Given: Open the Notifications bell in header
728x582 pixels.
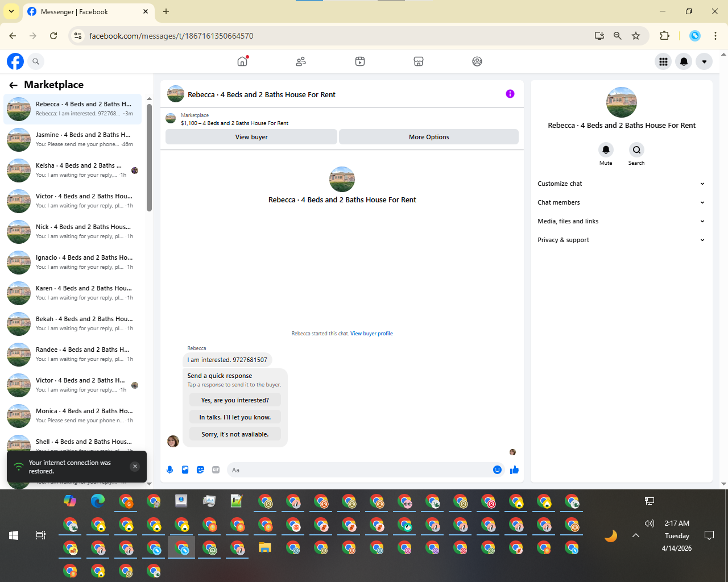Looking at the screenshot, I should [684, 61].
